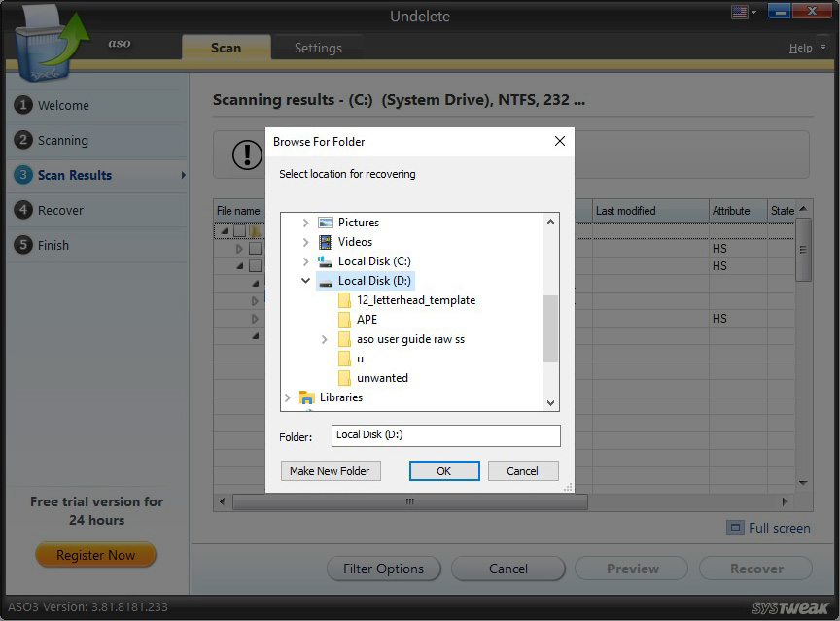Screen dimensions: 840x621
Task: Select Local Disk (C:) drive icon
Action: tap(327, 261)
